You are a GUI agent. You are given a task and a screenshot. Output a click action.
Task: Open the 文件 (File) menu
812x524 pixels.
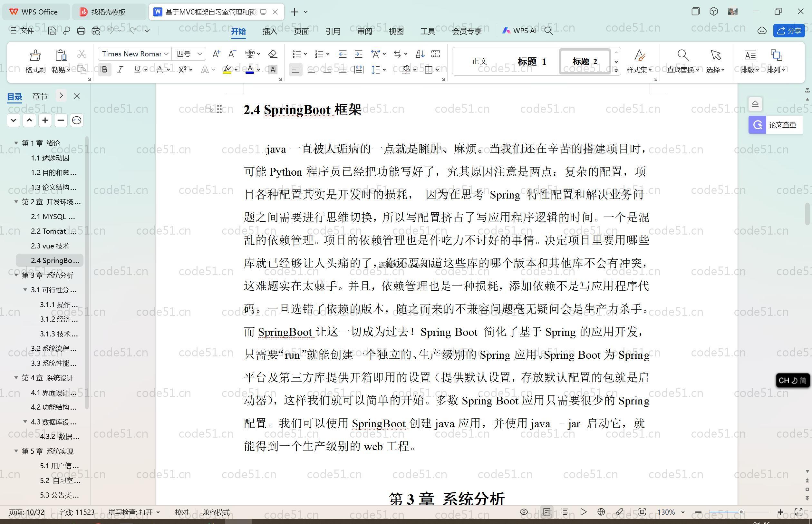coord(23,31)
